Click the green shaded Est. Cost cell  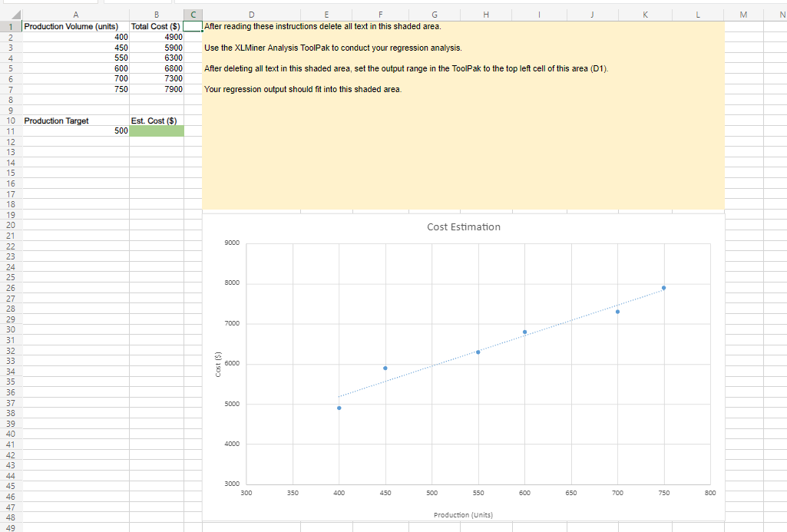pos(157,131)
